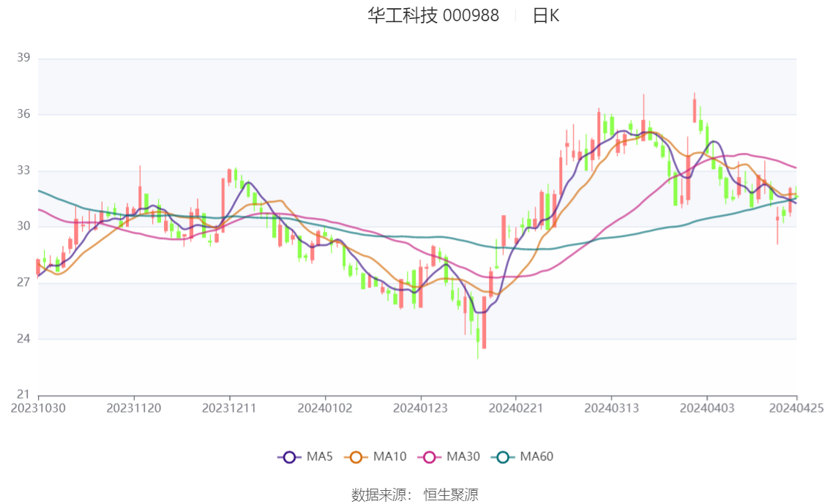The width and height of the screenshot is (830, 504).
Task: Click y-axis value 21
Action: [x=23, y=394]
